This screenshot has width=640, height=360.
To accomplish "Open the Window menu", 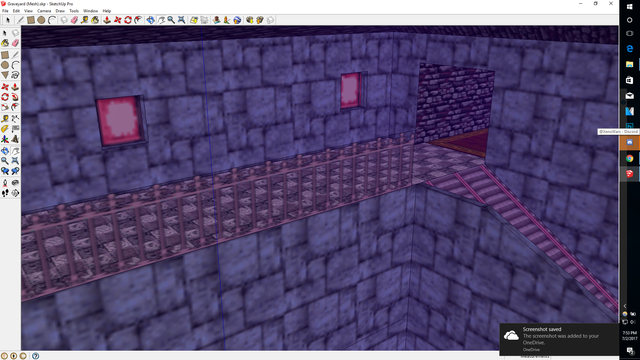I will [x=91, y=11].
